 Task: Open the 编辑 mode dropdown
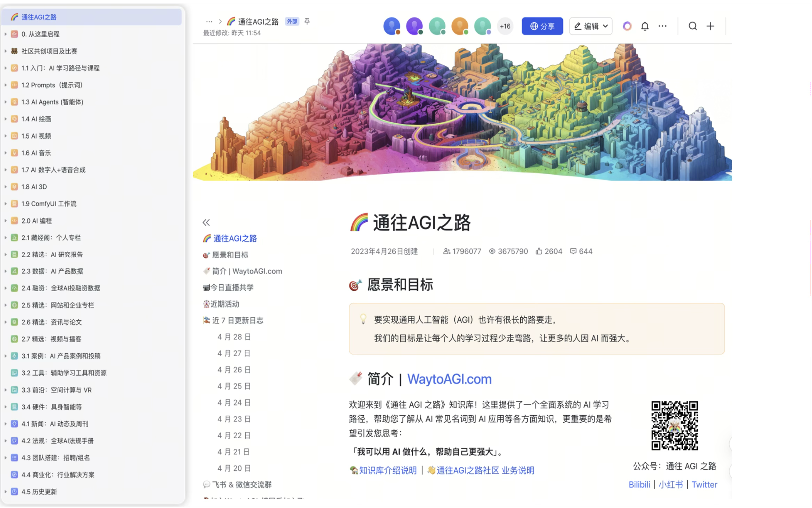coord(591,26)
